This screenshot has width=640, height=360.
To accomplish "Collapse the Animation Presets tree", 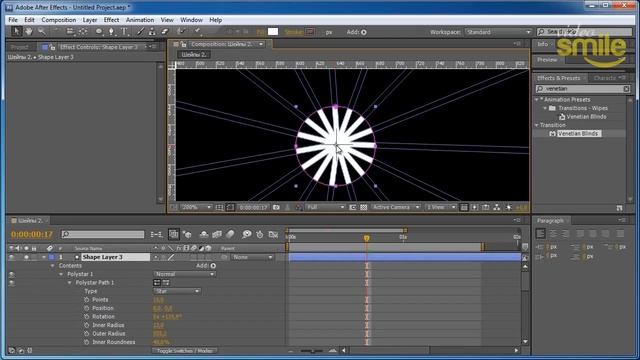I will coord(537,100).
